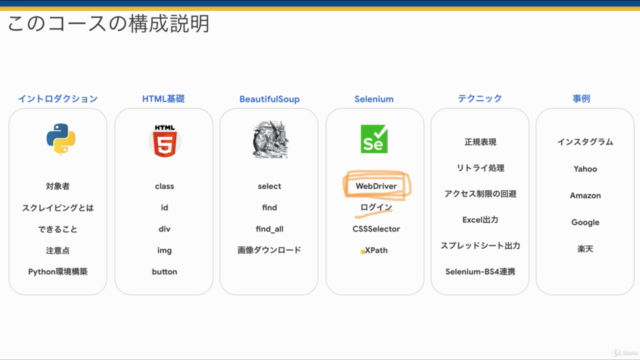The height and width of the screenshot is (360, 640).
Task: Click the slide title このコースの構成説明
Action: click(x=109, y=24)
